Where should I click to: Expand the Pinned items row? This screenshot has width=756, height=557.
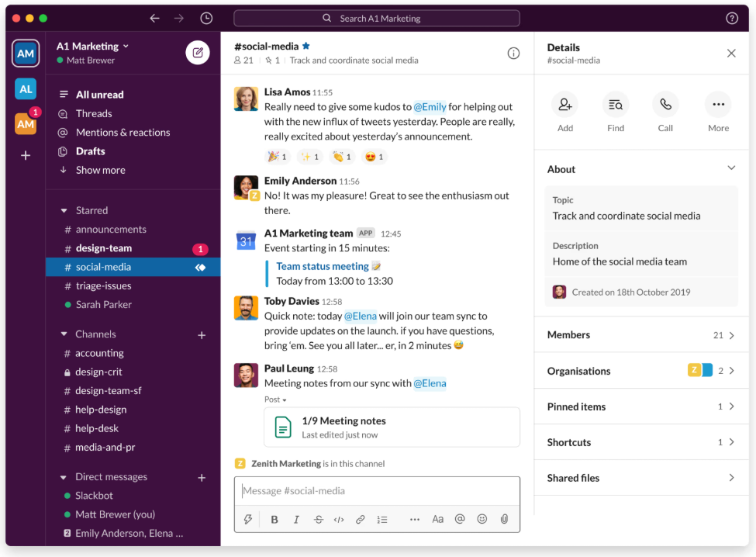click(641, 407)
